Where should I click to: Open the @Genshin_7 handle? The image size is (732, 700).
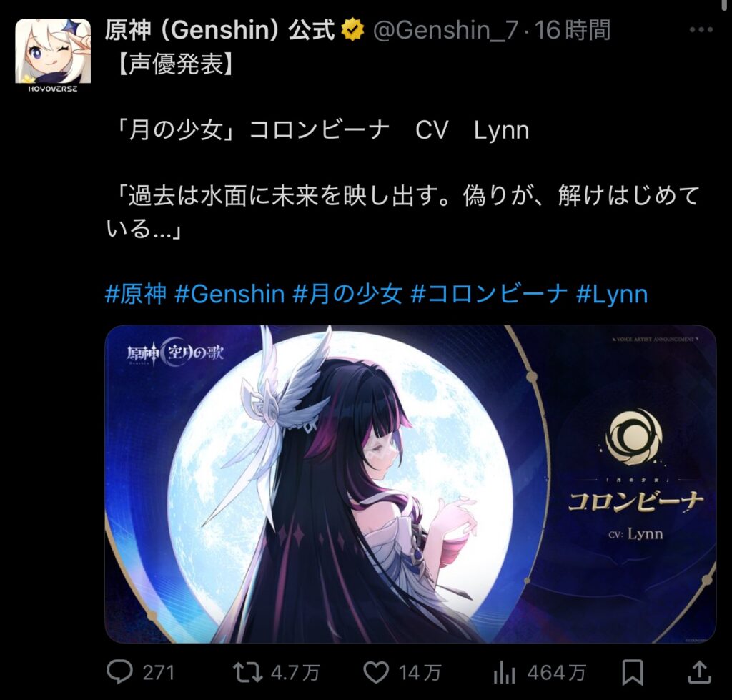(446, 30)
